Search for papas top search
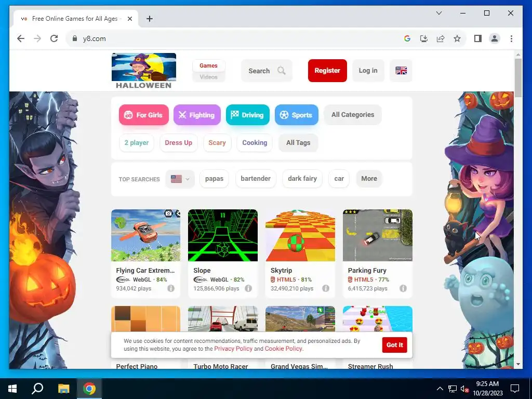Image resolution: width=532 pixels, height=399 pixels. pos(214,179)
